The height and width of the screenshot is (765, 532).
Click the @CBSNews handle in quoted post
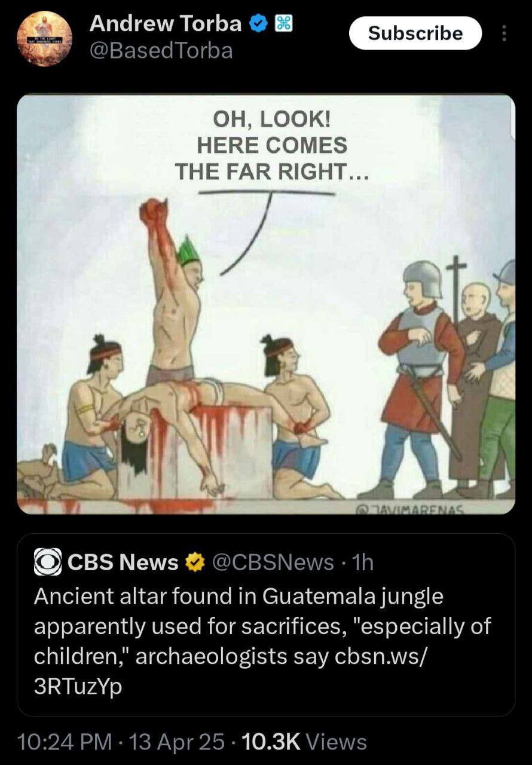273,562
